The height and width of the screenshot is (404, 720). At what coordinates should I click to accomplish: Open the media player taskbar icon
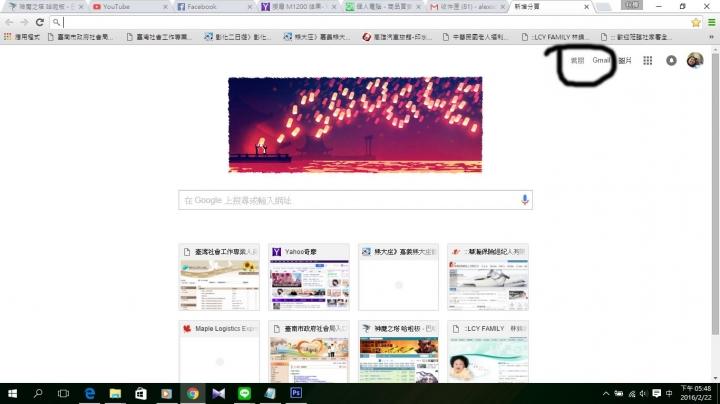click(x=167, y=393)
